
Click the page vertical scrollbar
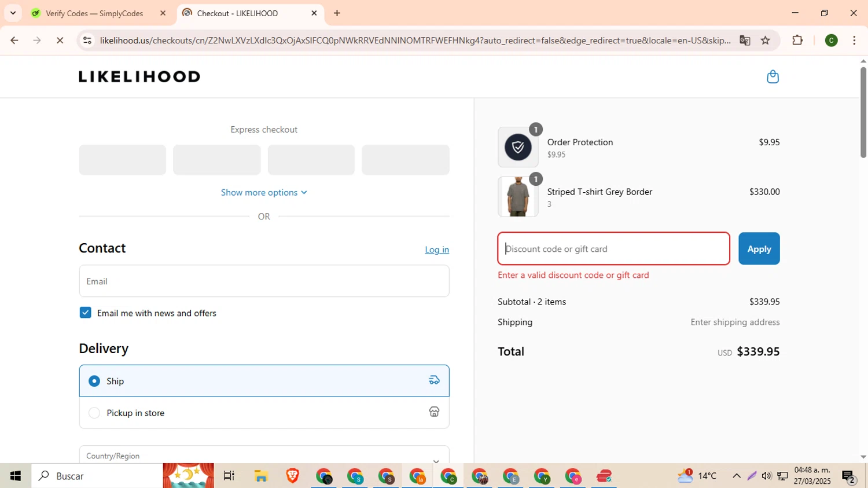863,113
